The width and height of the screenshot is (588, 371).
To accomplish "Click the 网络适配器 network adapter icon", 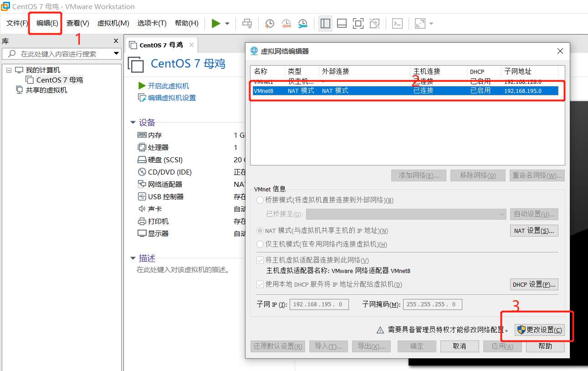I will [x=142, y=184].
